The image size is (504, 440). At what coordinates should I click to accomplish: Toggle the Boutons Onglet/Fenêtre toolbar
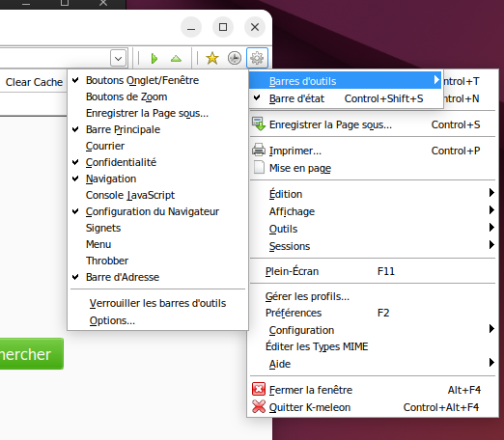(157, 80)
